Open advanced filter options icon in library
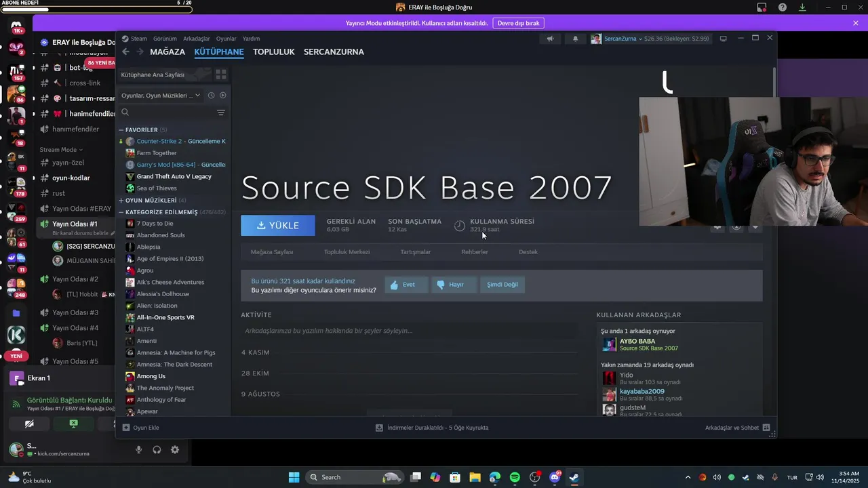Viewport: 868px width, 488px height. 221,113
